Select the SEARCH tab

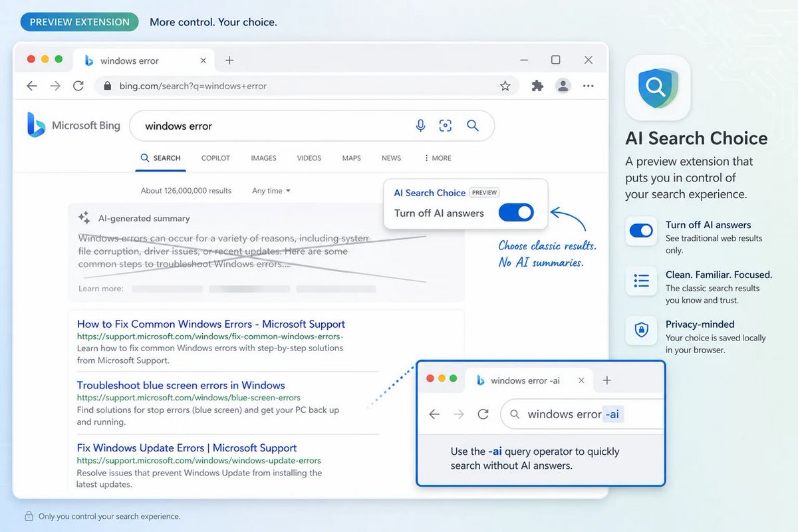(x=160, y=158)
